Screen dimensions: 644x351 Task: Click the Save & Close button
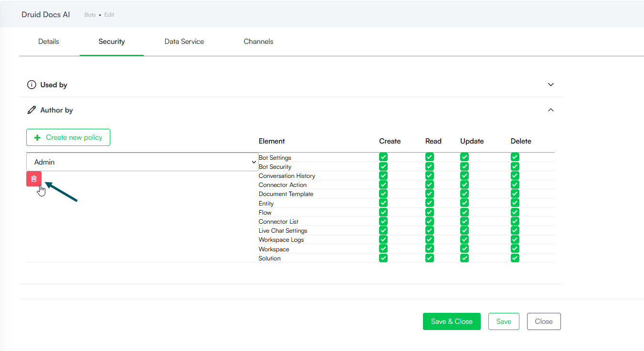tap(451, 321)
